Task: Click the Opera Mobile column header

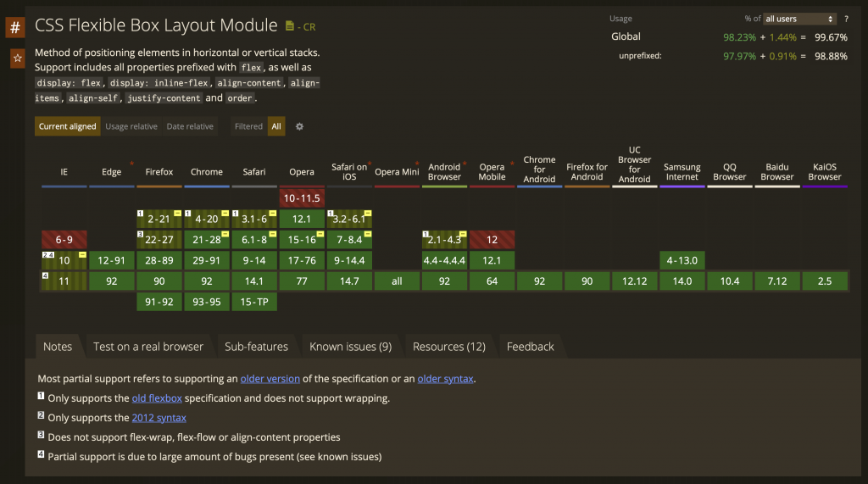Action: pyautogui.click(x=492, y=172)
